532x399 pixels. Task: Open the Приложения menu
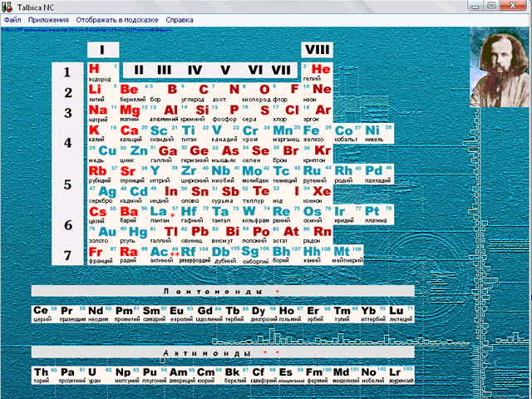click(48, 20)
